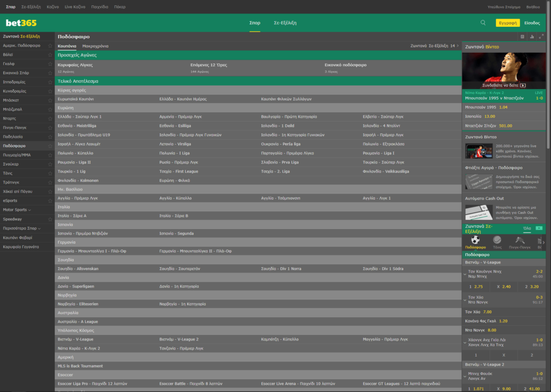Screen dimensions: 551x392
Task: Toggle favorite star for Πινγκ-Πονγκ
Action: (50, 128)
